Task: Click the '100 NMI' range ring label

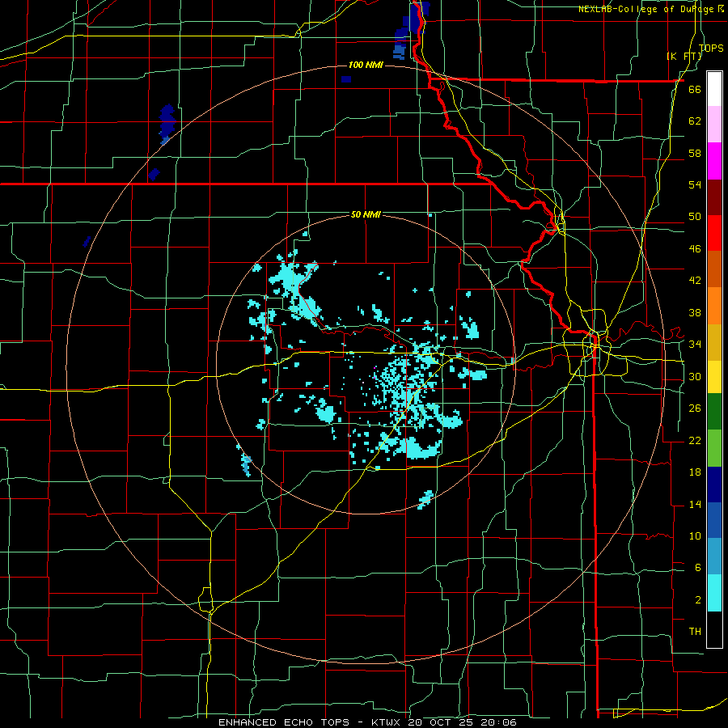Action: click(x=366, y=65)
